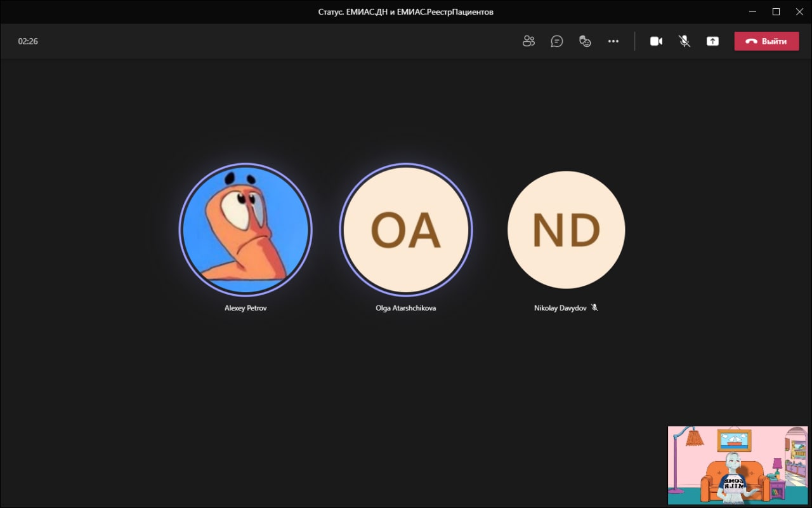
Task: Unmute the microphone
Action: pos(684,41)
